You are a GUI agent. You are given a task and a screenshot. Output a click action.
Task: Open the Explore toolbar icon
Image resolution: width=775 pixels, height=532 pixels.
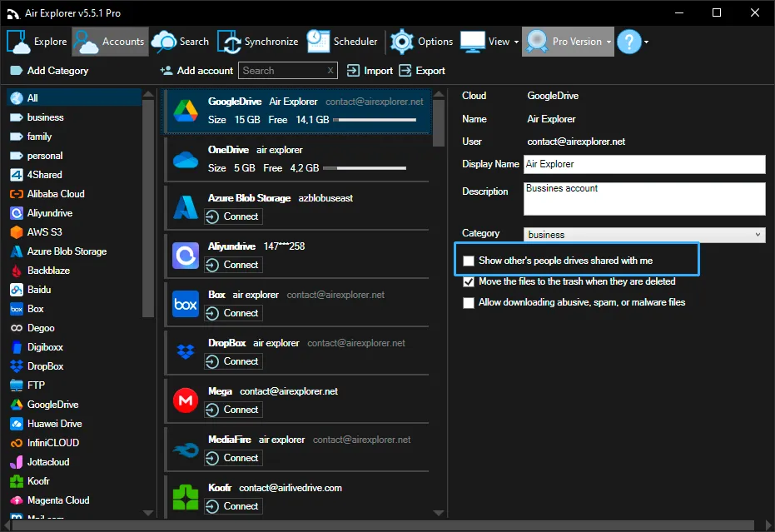point(18,42)
